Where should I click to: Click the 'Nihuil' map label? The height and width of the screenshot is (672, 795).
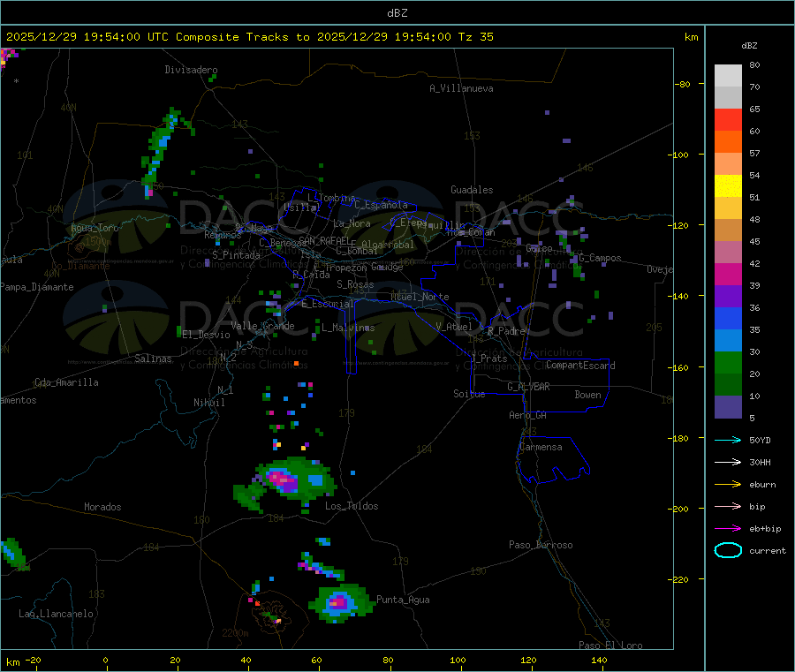click(x=209, y=403)
